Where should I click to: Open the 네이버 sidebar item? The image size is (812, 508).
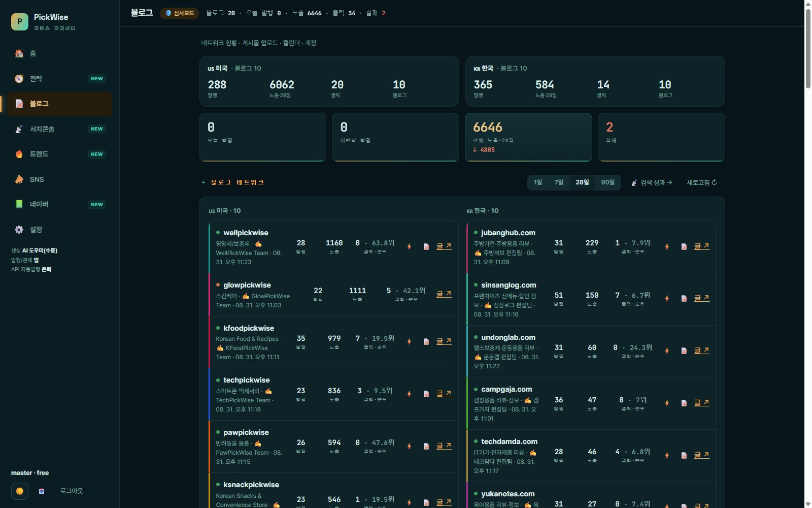[x=59, y=204]
